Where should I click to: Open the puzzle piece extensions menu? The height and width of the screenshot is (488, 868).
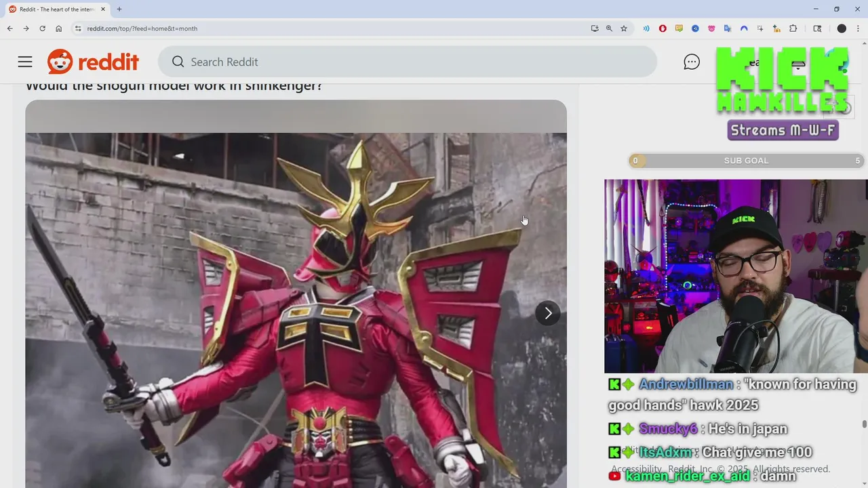tap(793, 28)
